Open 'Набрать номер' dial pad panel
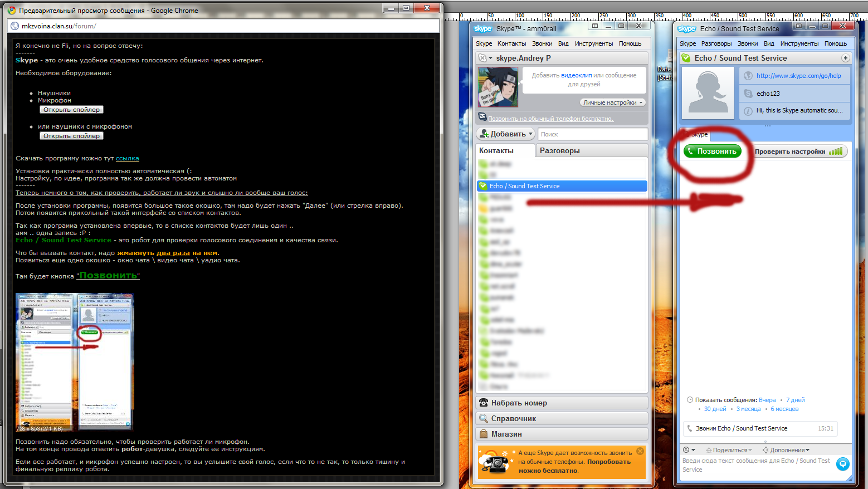 point(562,403)
